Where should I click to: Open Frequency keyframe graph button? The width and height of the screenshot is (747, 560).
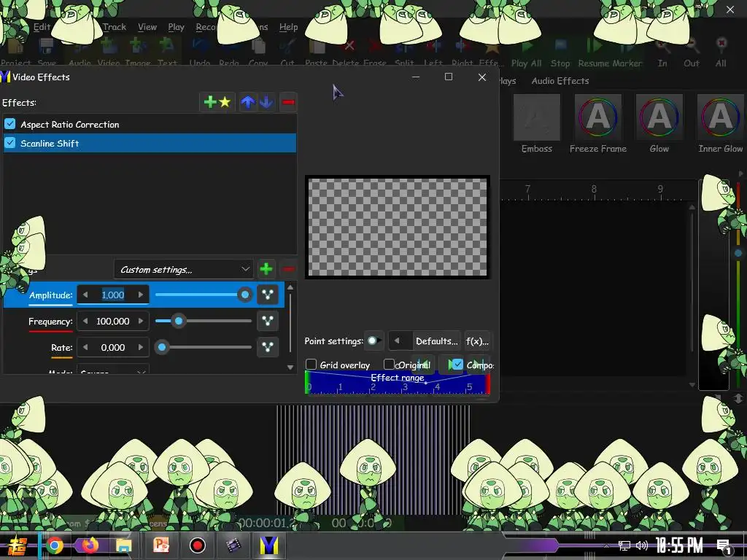tap(268, 321)
